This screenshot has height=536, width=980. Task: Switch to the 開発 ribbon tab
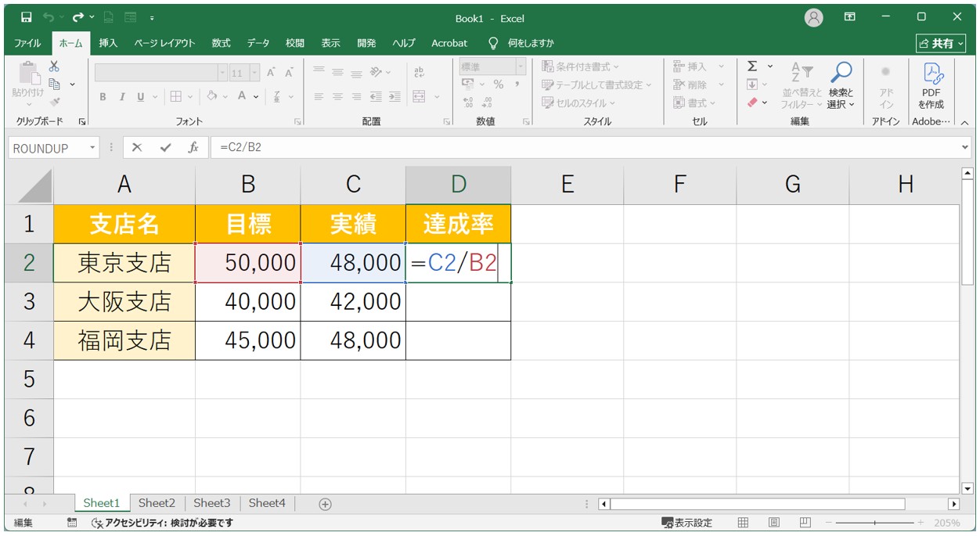coord(366,43)
